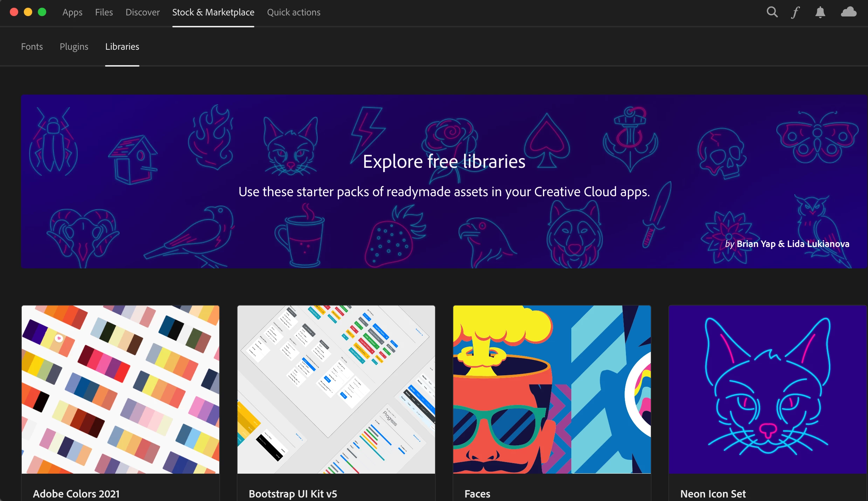Open the Plugins sub-tab
The height and width of the screenshot is (501, 868).
point(74,47)
